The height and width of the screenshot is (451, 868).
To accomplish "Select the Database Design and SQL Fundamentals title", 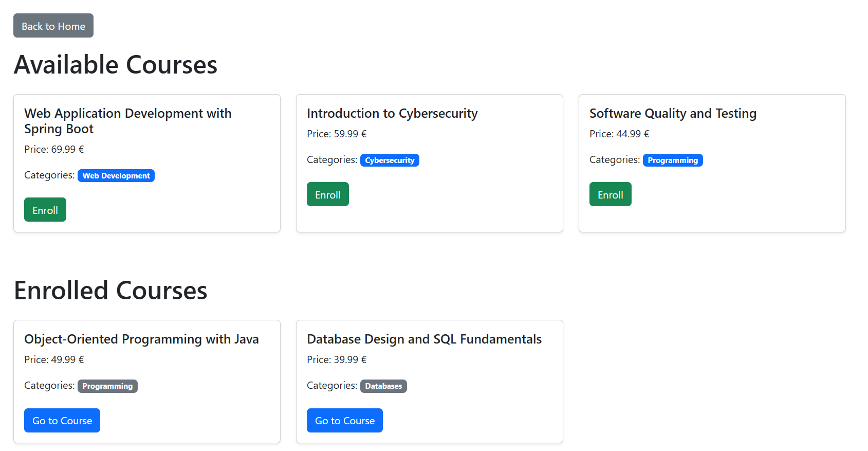I will [x=424, y=339].
